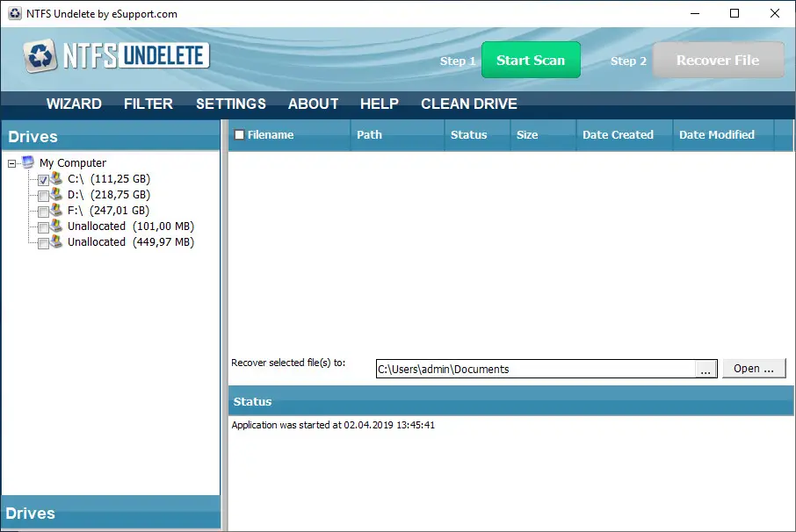
Task: Select the Unallocated (101,00 MB) label
Action: tap(131, 226)
